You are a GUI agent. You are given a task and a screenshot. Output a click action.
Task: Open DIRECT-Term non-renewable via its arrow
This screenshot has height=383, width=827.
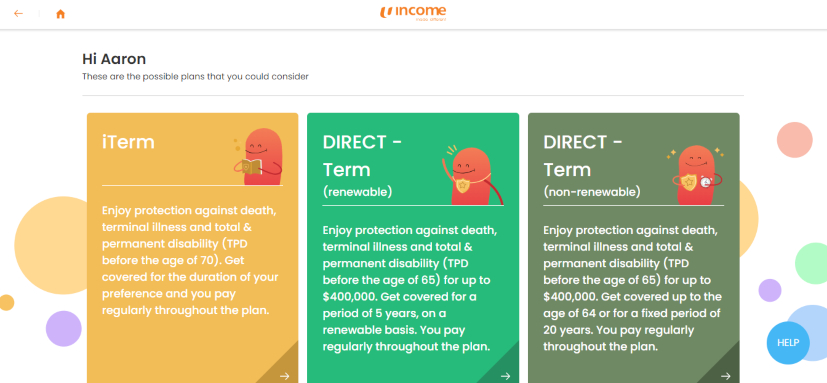click(726, 376)
